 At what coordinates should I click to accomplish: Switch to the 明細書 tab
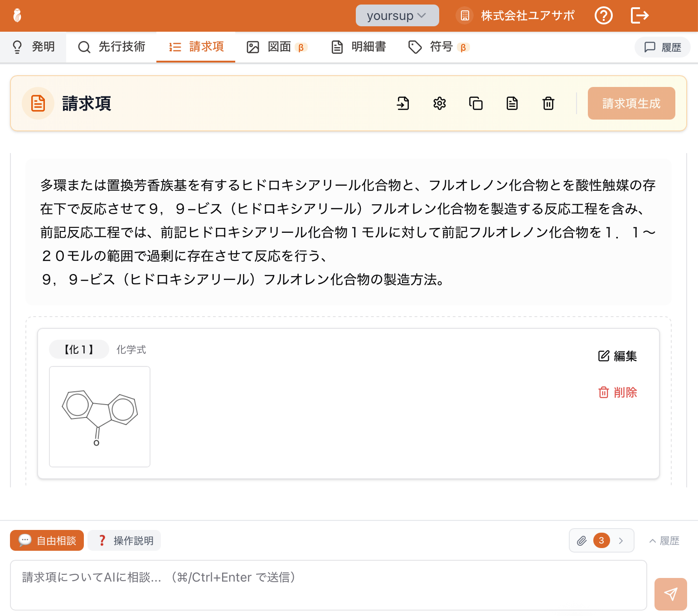(x=359, y=47)
